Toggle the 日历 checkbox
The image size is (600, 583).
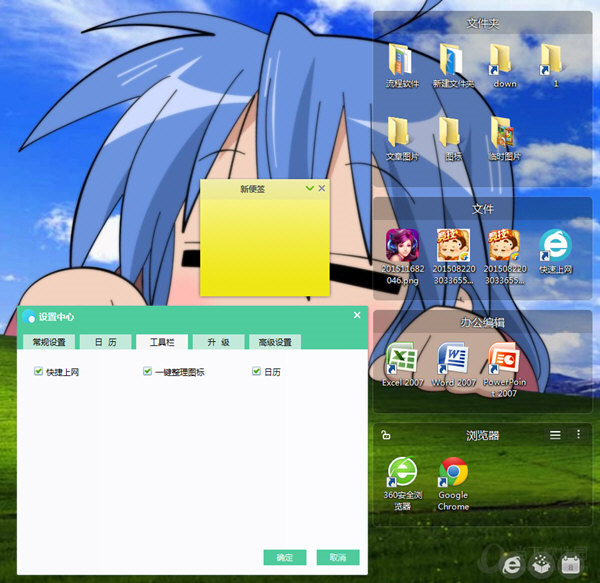256,371
